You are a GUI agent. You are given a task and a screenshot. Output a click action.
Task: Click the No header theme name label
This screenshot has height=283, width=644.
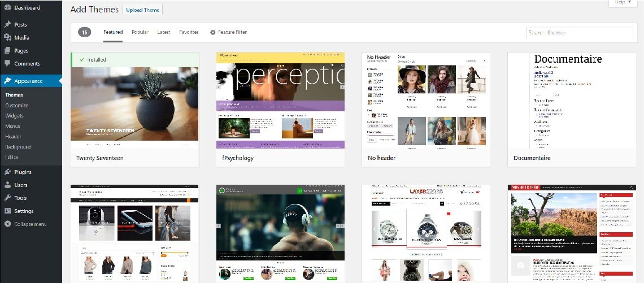(x=382, y=158)
